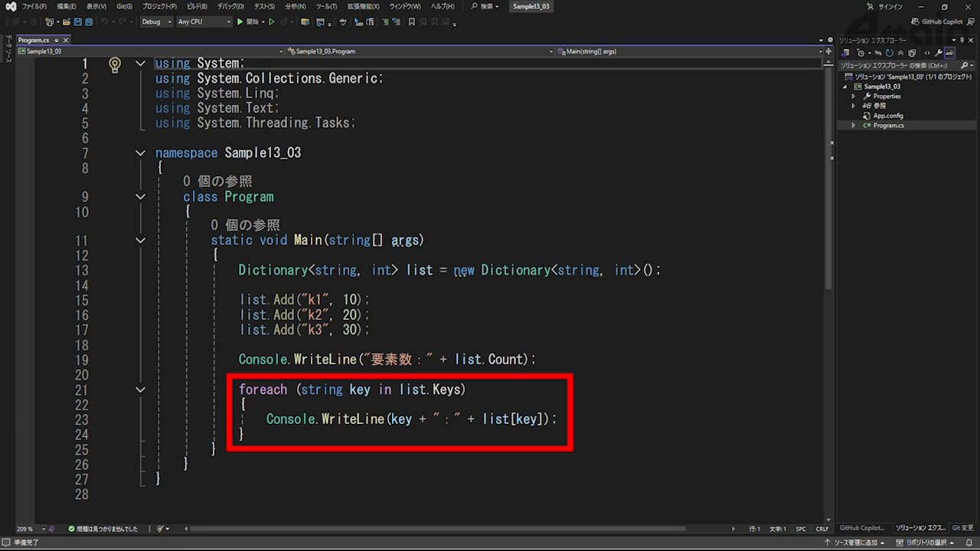Click Solution Explorer View Code icon
The height and width of the screenshot is (551, 980).
point(927,53)
